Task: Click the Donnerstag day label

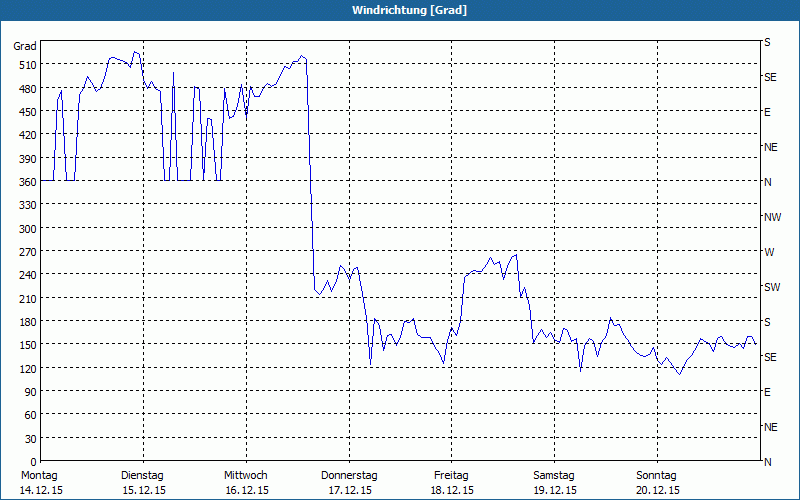Action: [x=349, y=476]
